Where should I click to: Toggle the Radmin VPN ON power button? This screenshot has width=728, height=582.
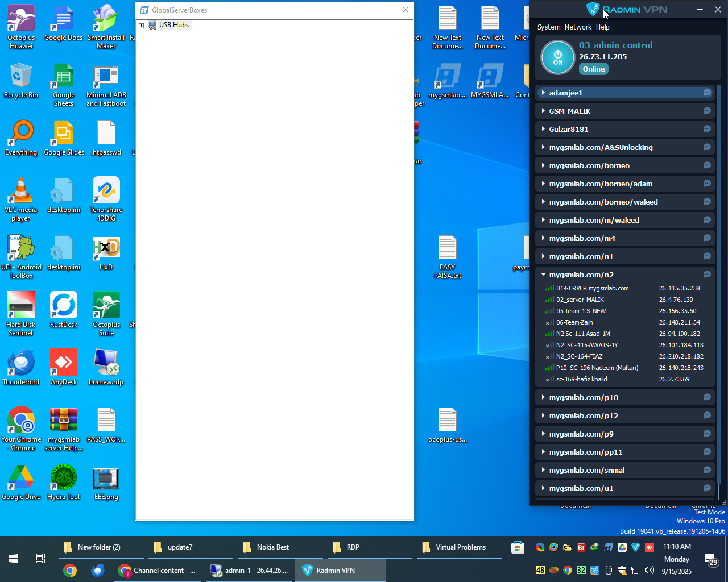[x=558, y=58]
